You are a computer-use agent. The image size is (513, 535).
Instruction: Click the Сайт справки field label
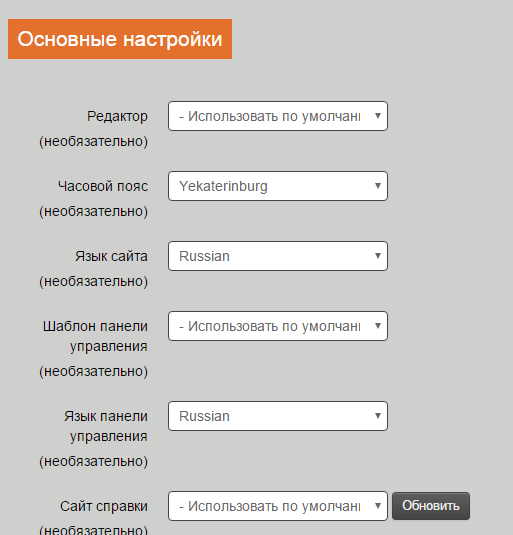104,506
